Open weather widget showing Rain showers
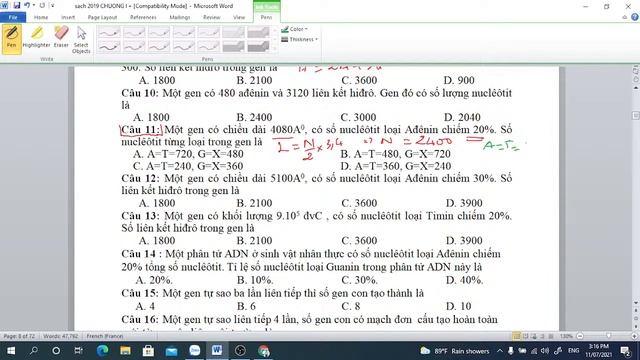The image size is (640, 360). click(455, 351)
